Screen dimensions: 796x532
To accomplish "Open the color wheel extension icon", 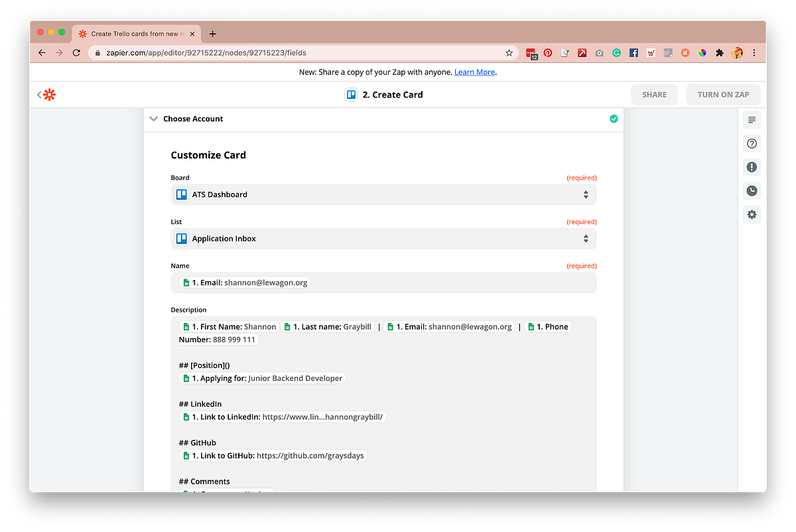I will coord(702,53).
